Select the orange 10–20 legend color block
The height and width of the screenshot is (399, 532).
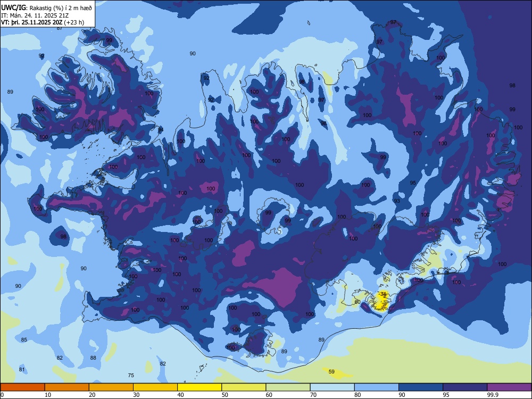point(67,387)
